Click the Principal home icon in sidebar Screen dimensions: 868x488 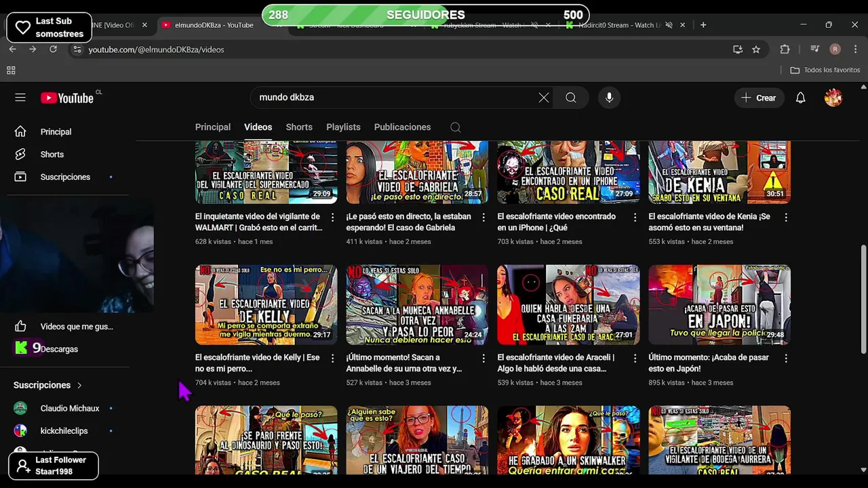(x=20, y=131)
